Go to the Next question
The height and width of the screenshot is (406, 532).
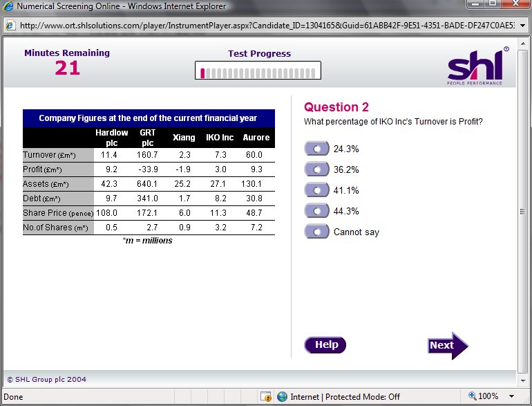pyautogui.click(x=448, y=346)
